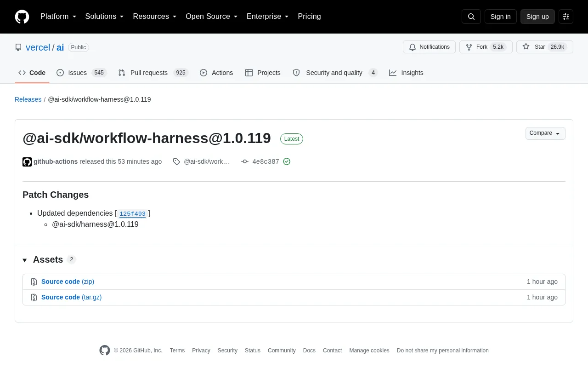Expand the Solutions dropdown menu

[105, 17]
